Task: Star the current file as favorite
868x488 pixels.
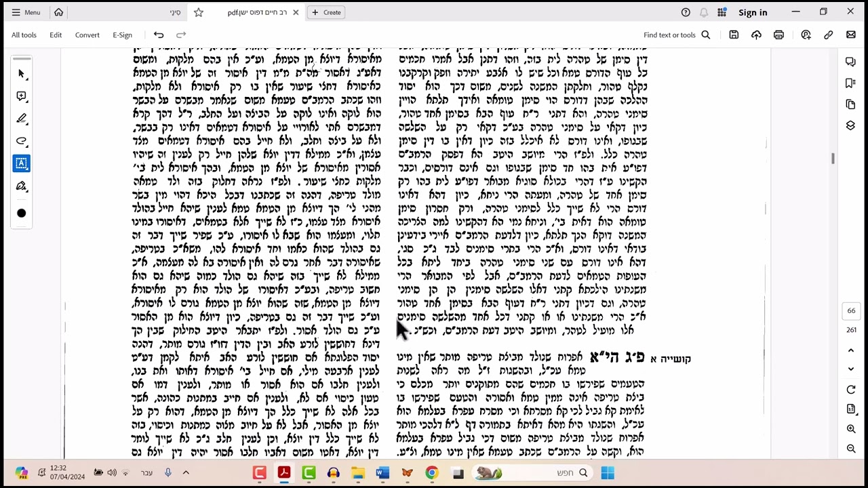Action: [199, 12]
